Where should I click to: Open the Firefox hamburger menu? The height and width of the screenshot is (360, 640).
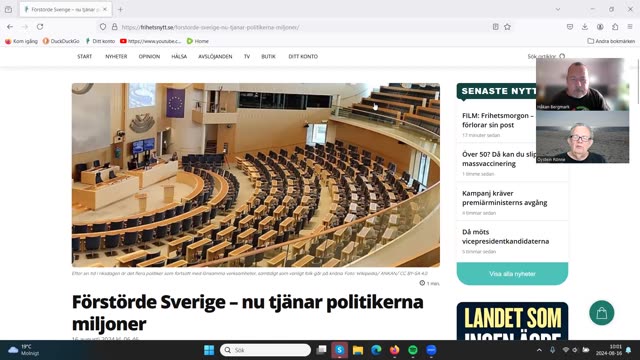pos(630,27)
